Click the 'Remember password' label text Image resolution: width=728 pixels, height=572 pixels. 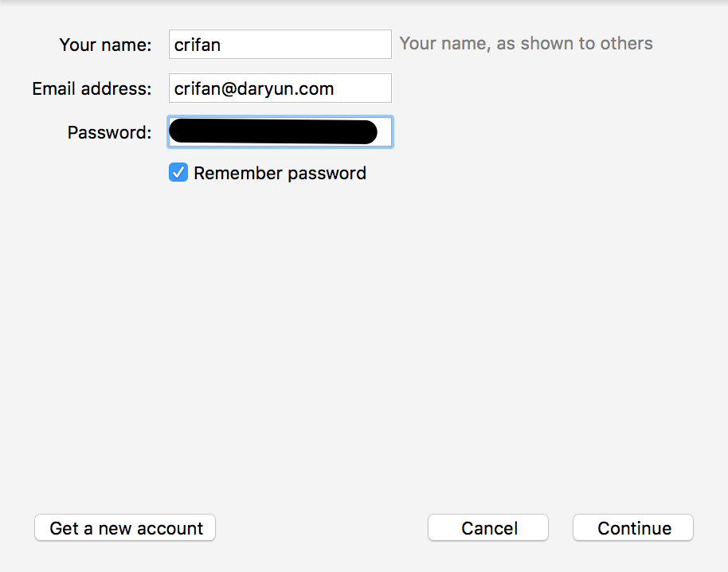(x=280, y=174)
